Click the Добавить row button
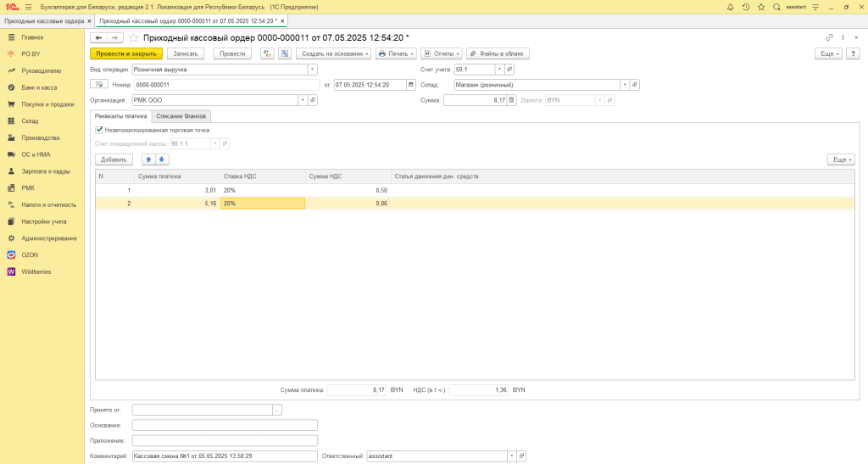Viewport: 868px width, 464px height. click(114, 159)
